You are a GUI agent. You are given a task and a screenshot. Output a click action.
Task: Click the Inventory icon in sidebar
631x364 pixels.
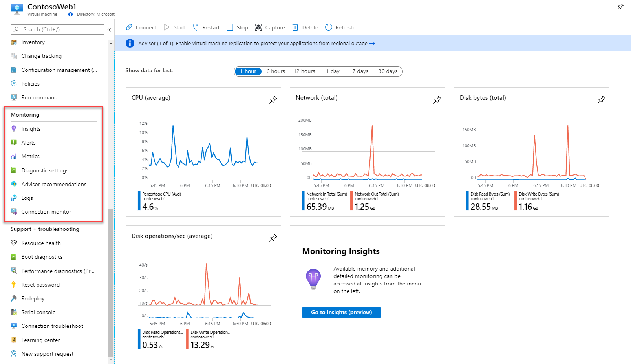[14, 42]
